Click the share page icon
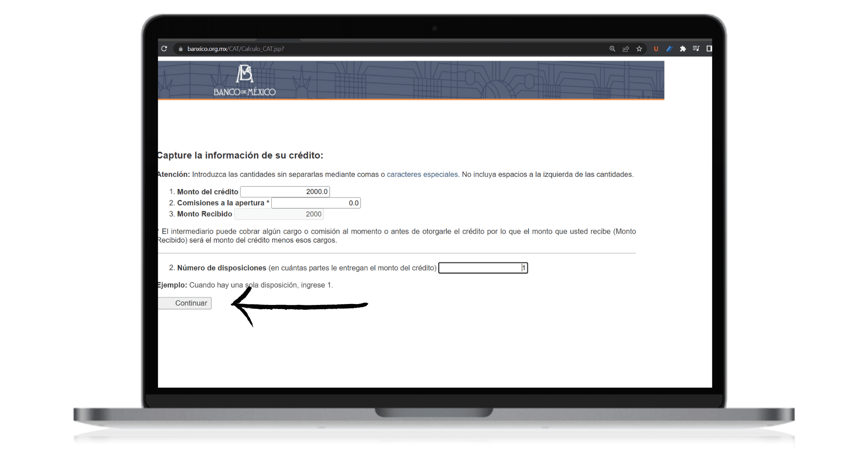This screenshot has width=868, height=462. 626,49
